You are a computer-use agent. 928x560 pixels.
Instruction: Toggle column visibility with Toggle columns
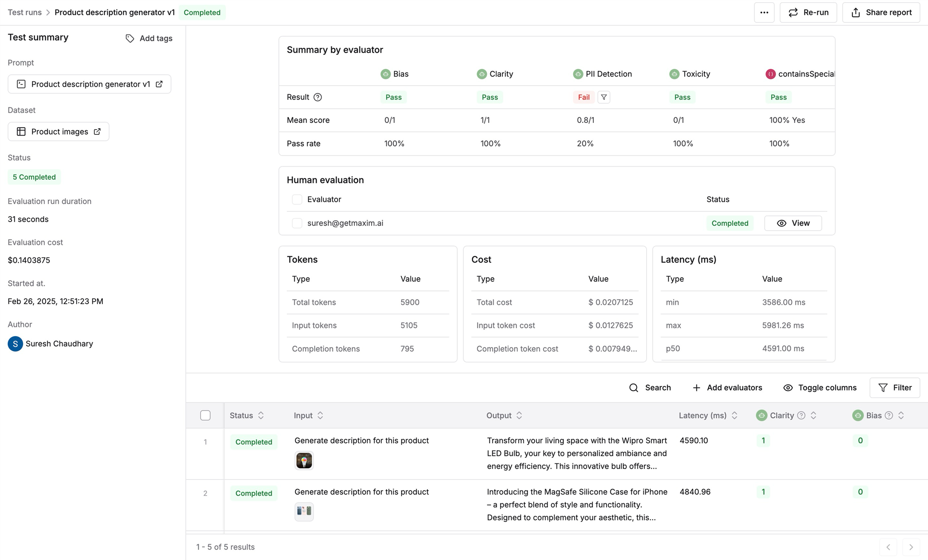click(820, 387)
